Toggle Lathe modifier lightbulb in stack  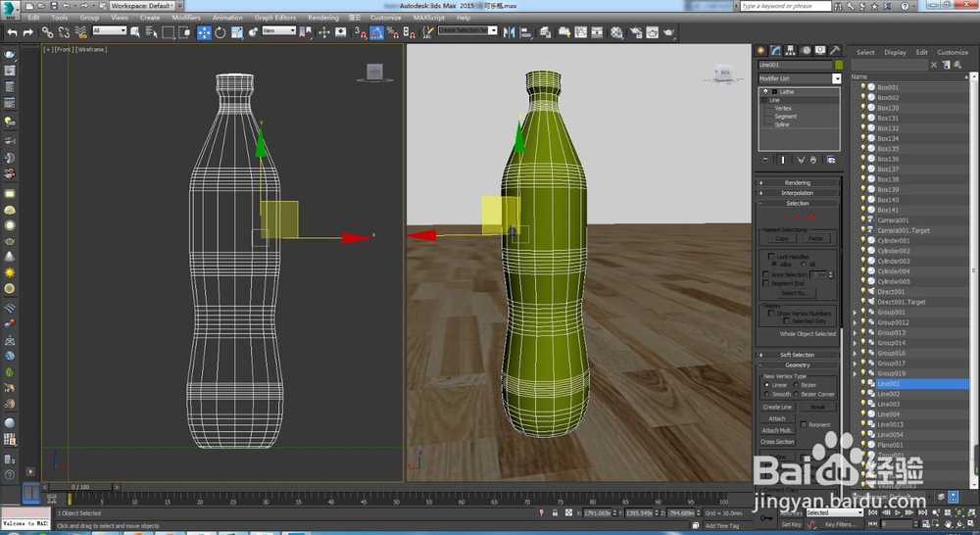coord(765,92)
